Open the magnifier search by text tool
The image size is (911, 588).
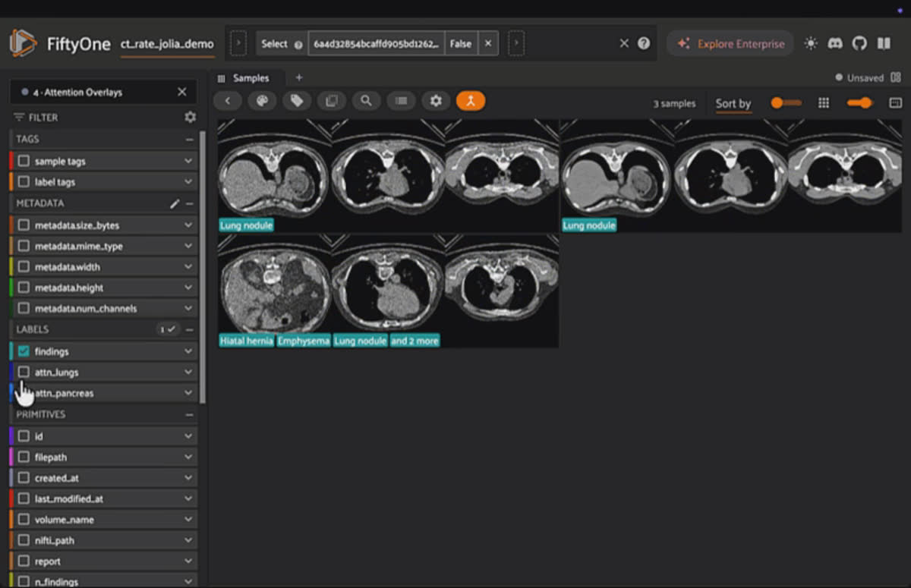(366, 101)
